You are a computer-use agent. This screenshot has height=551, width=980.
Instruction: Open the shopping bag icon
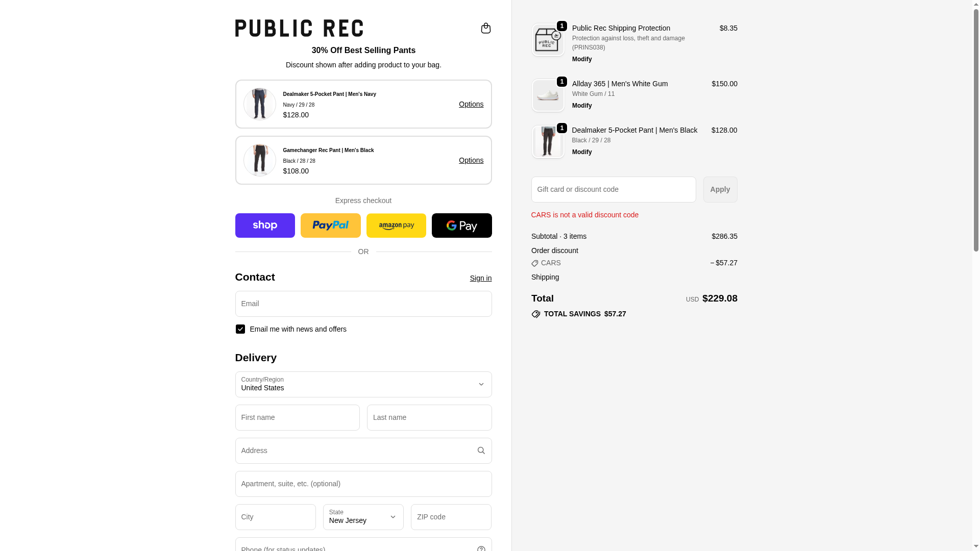pyautogui.click(x=485, y=28)
